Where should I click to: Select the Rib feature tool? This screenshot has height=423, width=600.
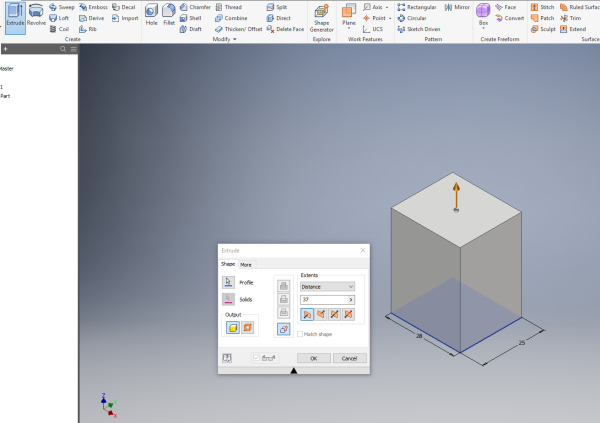pos(88,29)
